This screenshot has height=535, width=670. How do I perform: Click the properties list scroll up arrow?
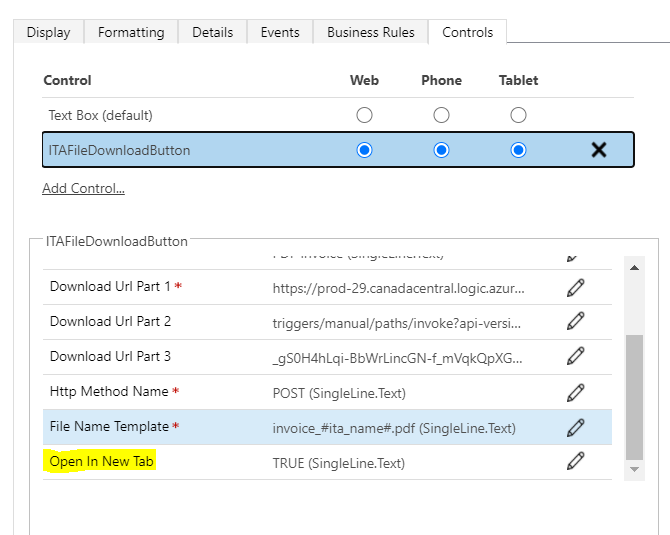click(x=634, y=268)
